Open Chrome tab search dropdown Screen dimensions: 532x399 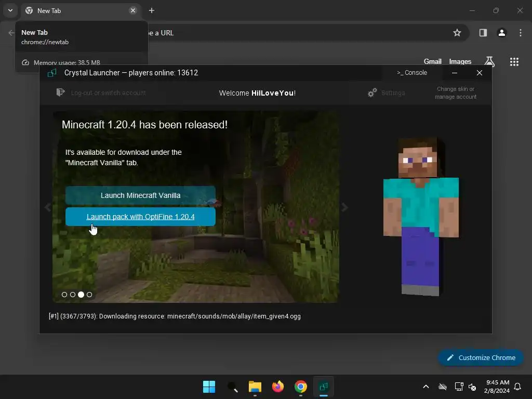(10, 10)
